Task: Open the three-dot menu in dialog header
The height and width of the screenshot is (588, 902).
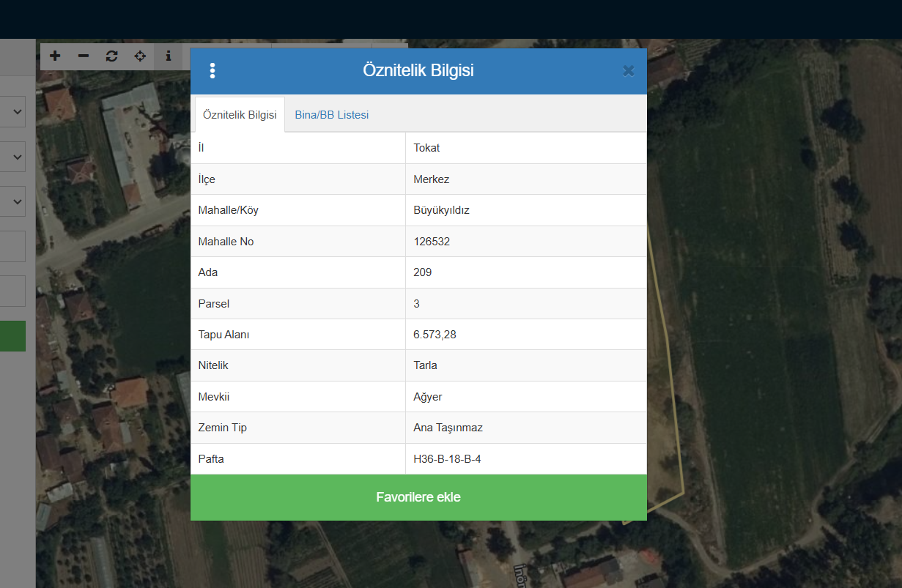Action: (x=212, y=71)
